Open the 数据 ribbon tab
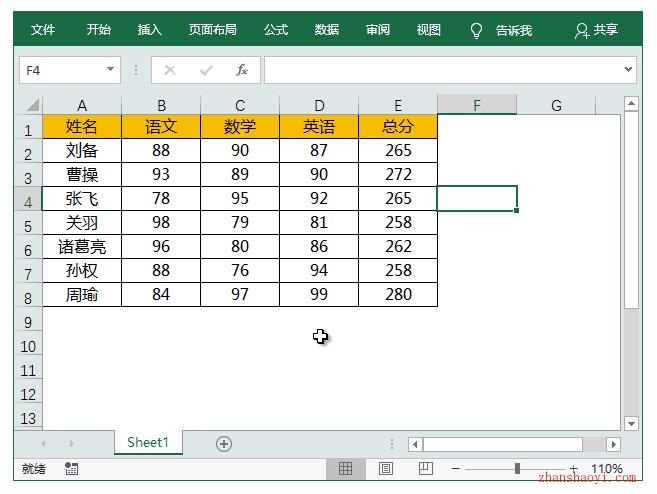657x494 pixels. tap(327, 30)
